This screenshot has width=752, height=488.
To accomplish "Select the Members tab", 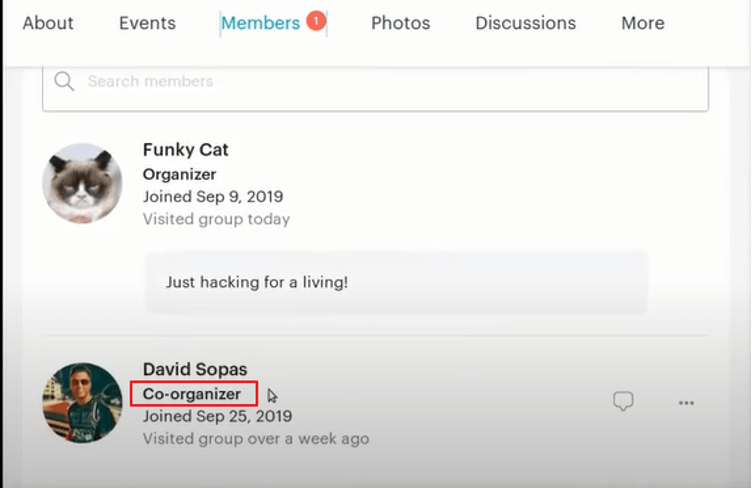I will point(260,23).
